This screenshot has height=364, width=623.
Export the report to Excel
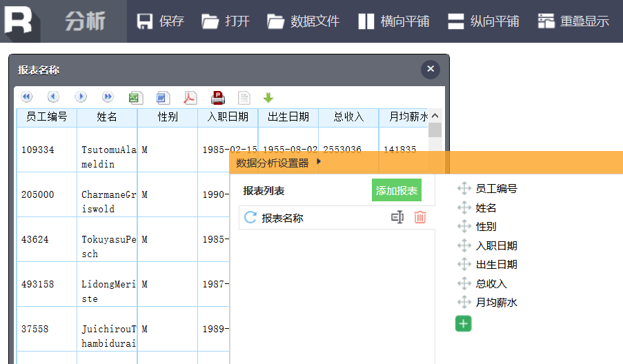pyautogui.click(x=135, y=97)
